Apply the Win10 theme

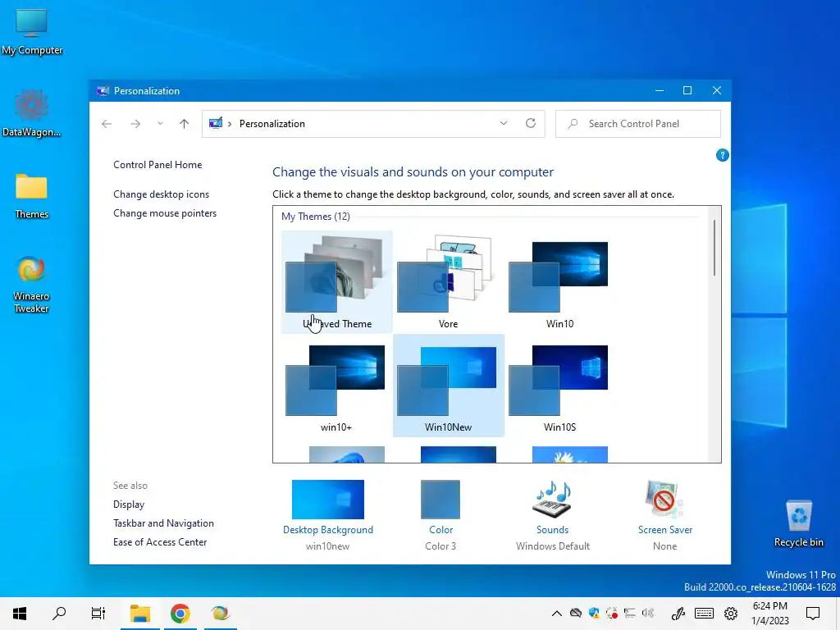coord(559,282)
